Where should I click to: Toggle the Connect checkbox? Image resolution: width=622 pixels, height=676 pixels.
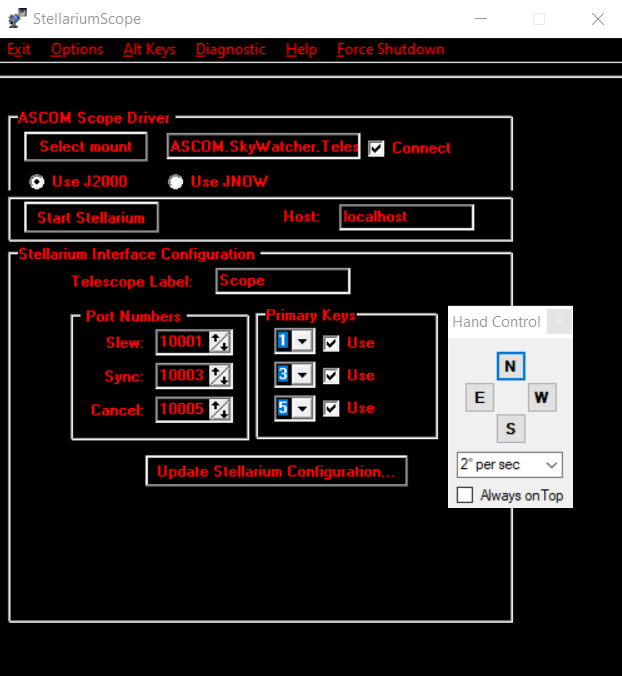pos(376,149)
